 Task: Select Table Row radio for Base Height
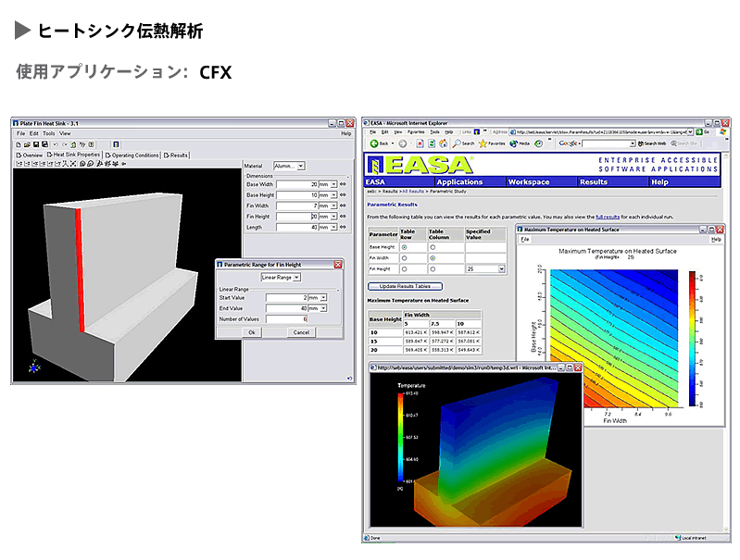point(405,247)
